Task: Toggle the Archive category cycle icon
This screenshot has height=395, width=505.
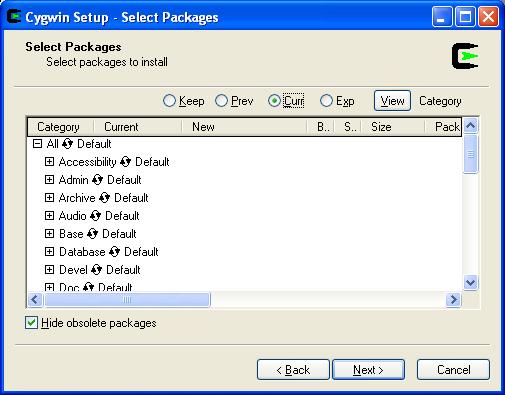Action: click(104, 198)
